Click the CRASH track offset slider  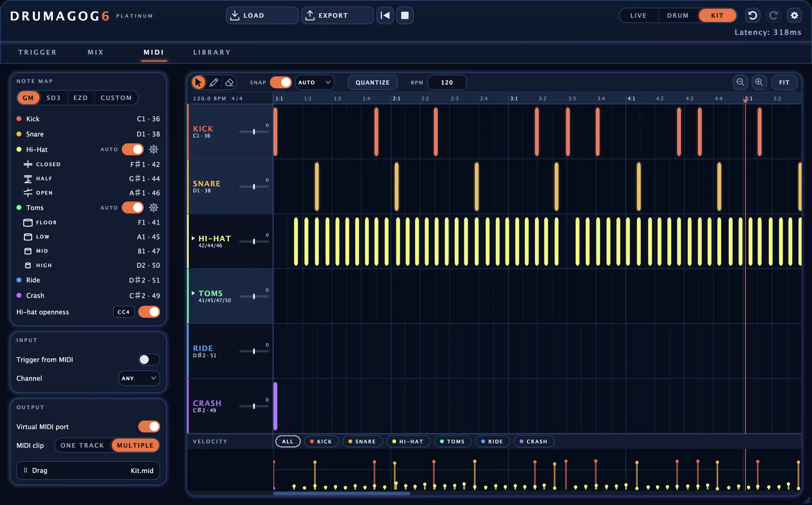[254, 406]
